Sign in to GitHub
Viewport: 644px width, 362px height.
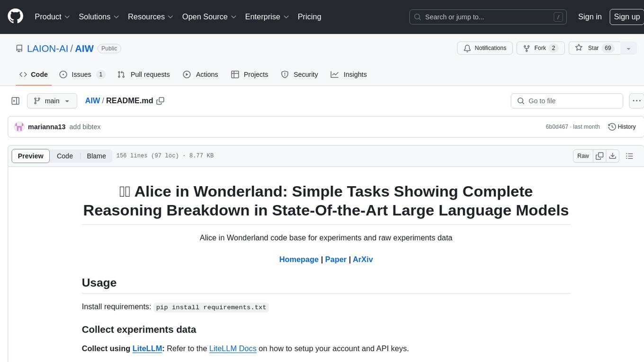click(590, 17)
